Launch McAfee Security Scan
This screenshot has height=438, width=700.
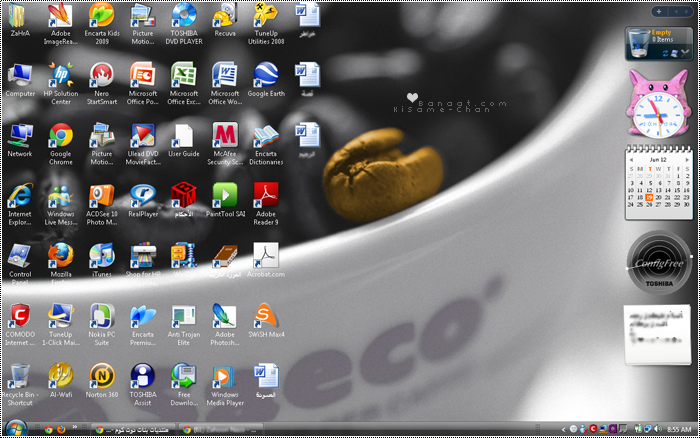(225, 136)
